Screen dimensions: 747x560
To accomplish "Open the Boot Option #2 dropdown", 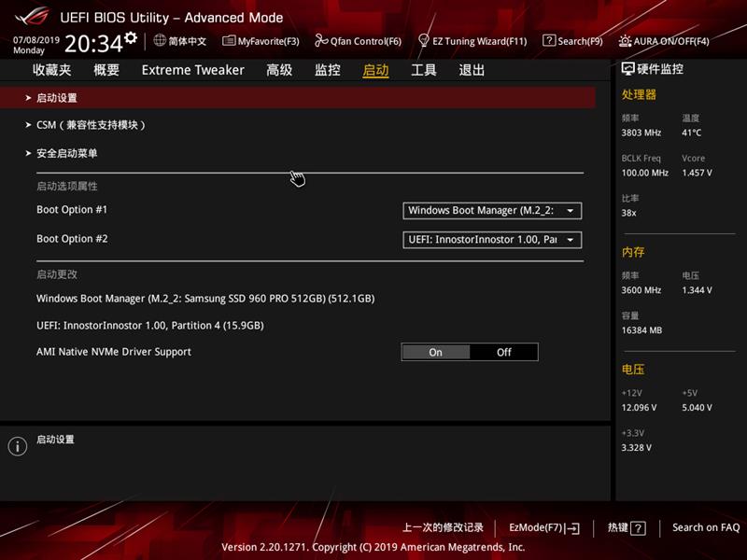I will [492, 239].
